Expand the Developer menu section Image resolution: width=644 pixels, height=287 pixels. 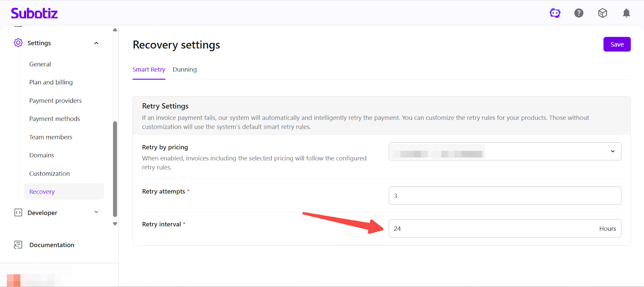96,212
